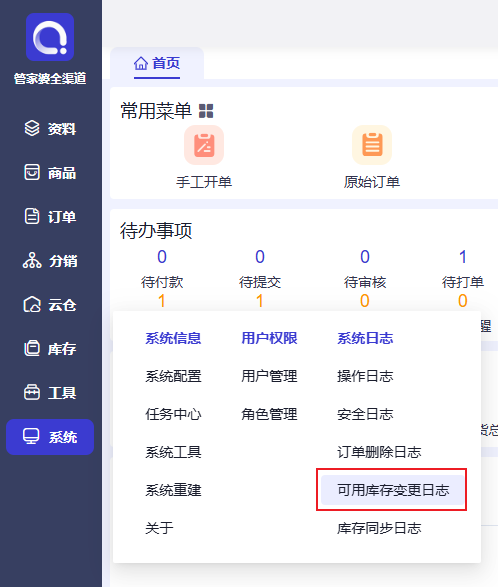This screenshot has width=498, height=587.
Task: Open the 云仓 sidebar section
Action: coord(50,305)
